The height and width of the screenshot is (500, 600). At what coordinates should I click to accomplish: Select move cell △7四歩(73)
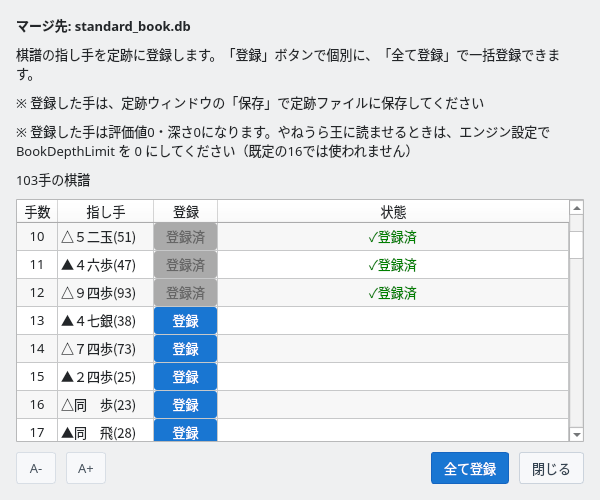pos(106,349)
